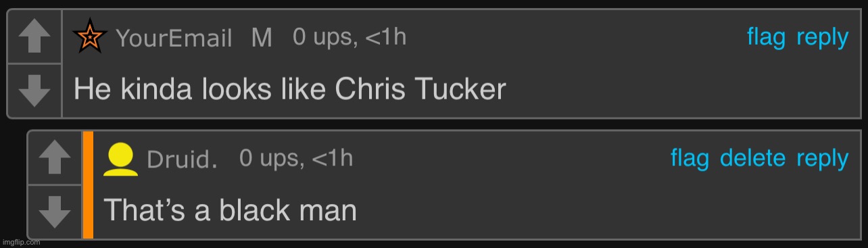Reply to Druid's comment
Screen dimensions: 868x248
tap(822, 159)
